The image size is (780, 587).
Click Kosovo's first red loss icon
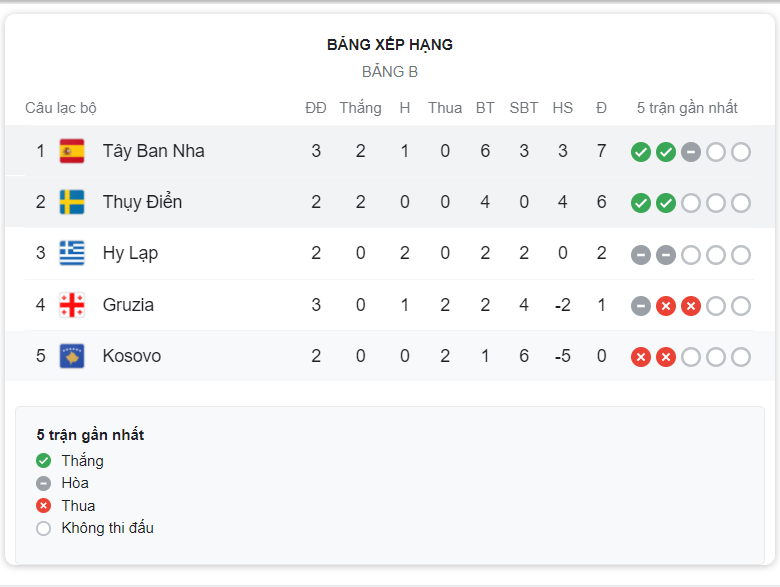641,357
